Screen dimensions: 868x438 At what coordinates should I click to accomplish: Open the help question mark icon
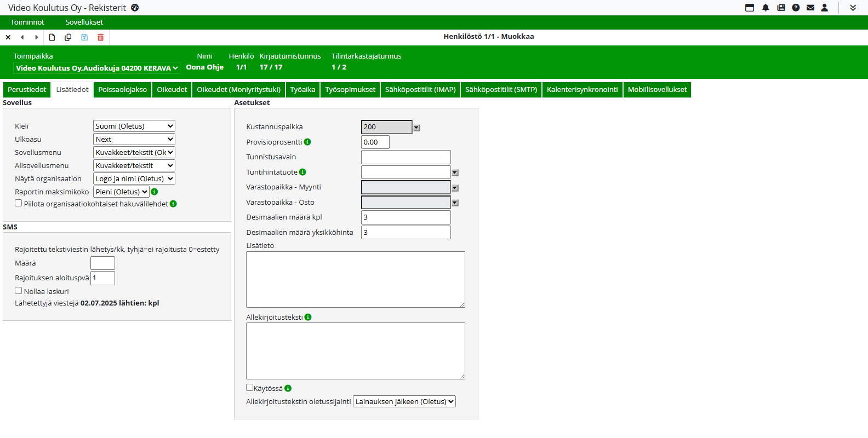point(796,8)
